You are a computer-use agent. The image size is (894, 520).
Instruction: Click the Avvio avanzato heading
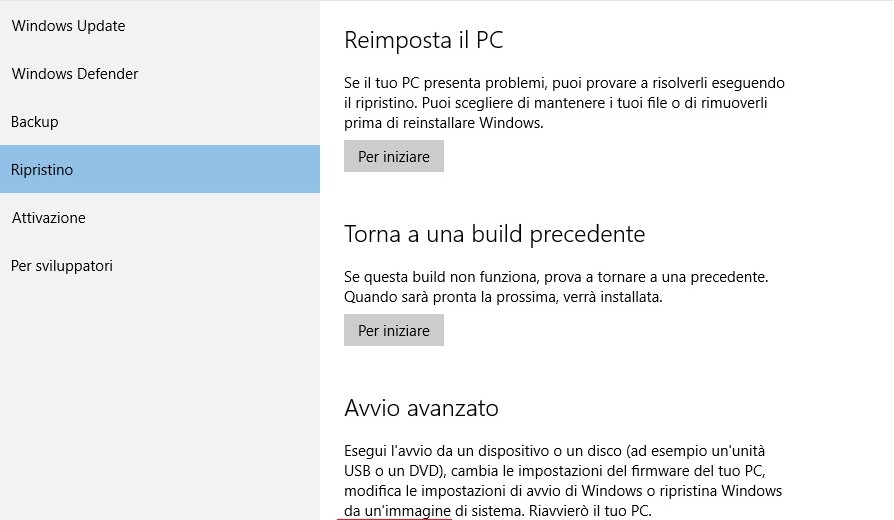click(x=421, y=408)
